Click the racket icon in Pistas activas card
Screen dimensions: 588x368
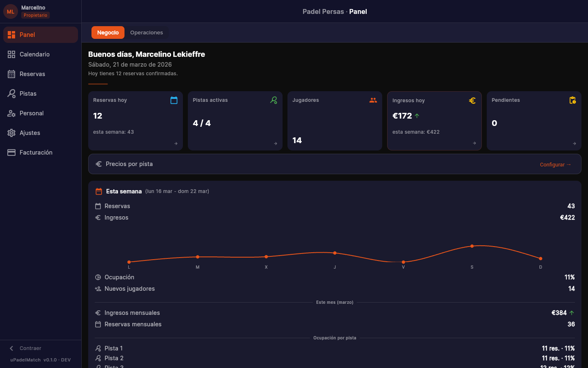coord(274,100)
